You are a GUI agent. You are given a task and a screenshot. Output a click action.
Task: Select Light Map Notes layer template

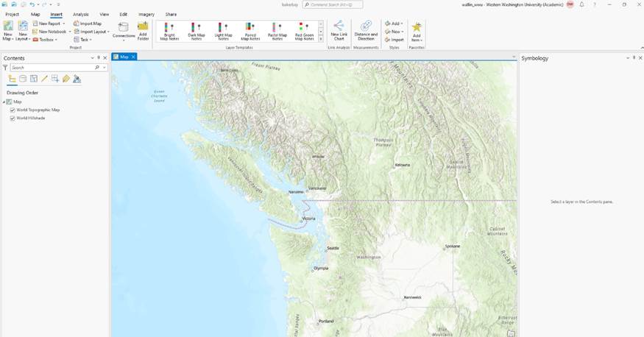[223, 31]
